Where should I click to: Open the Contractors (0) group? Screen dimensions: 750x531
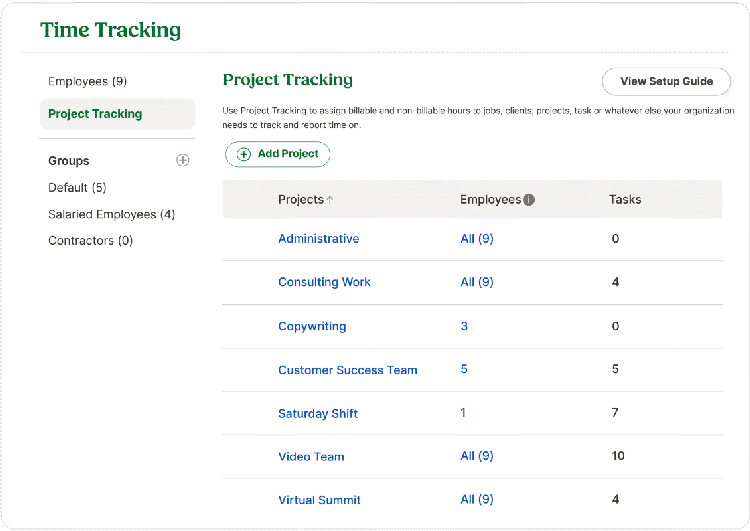coord(90,240)
